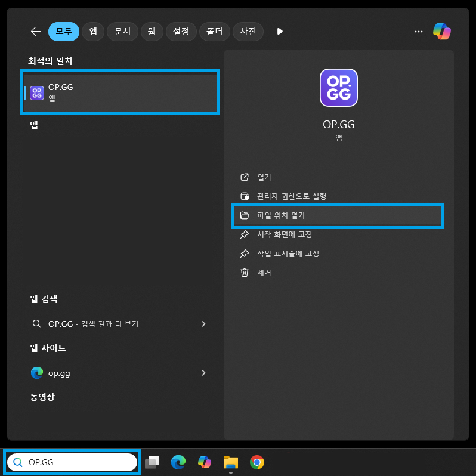This screenshot has width=476, height=476.
Task: Click the administrator shield icon
Action: coord(245,196)
